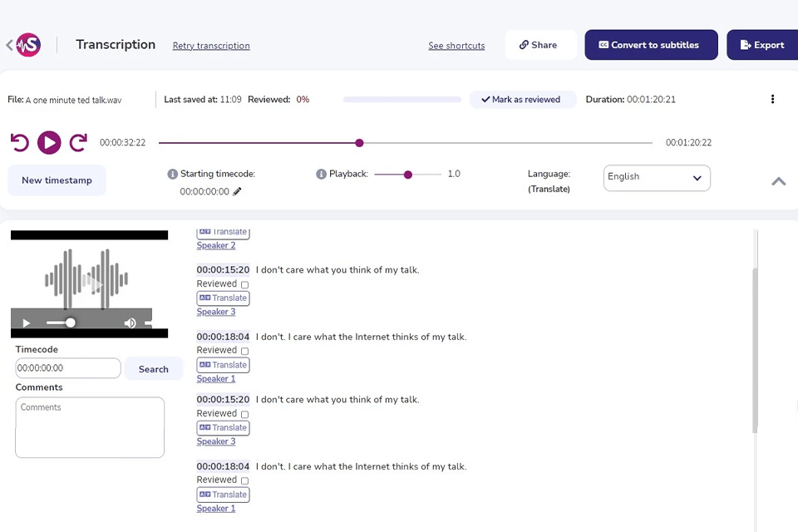Click into the Comments text area
798x532 pixels.
point(90,427)
